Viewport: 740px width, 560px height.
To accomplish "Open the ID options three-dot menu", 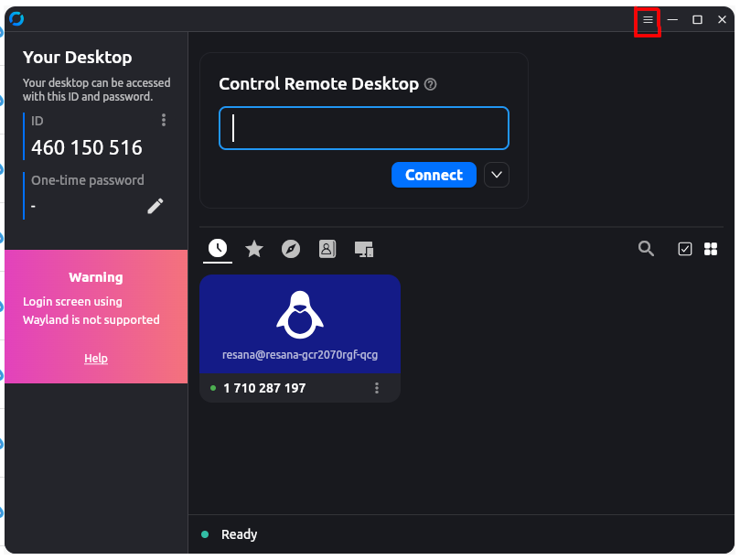I will click(164, 120).
